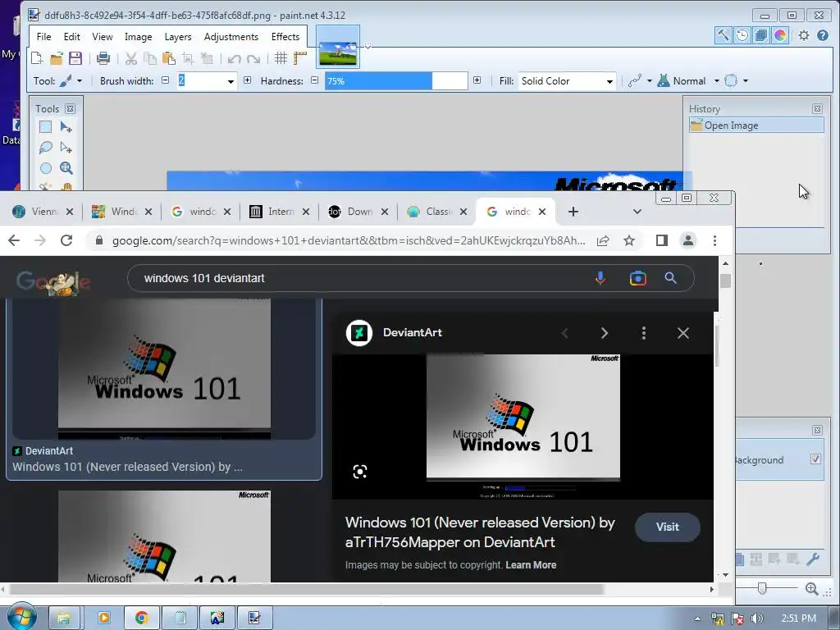Screen dimensions: 840x630
Task: Open the Edit menu in paint.net
Action: (x=72, y=37)
